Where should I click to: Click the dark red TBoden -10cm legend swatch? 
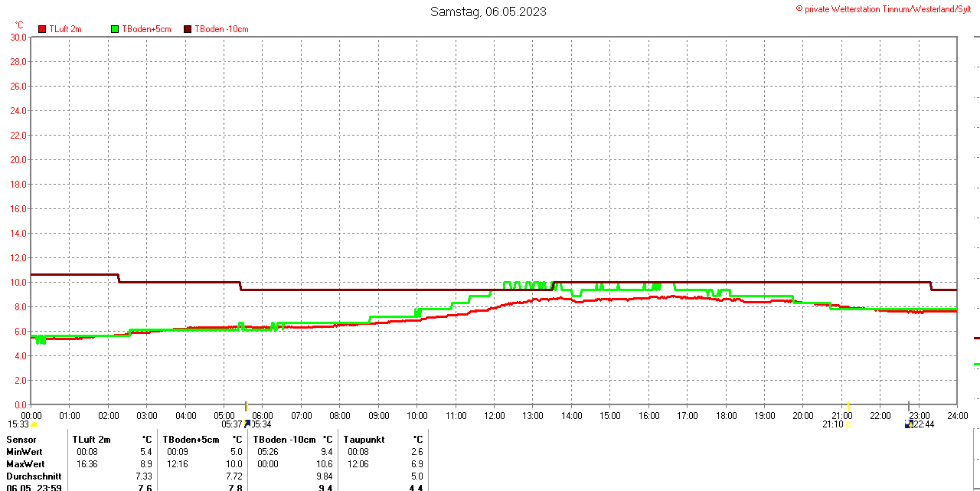[x=188, y=29]
